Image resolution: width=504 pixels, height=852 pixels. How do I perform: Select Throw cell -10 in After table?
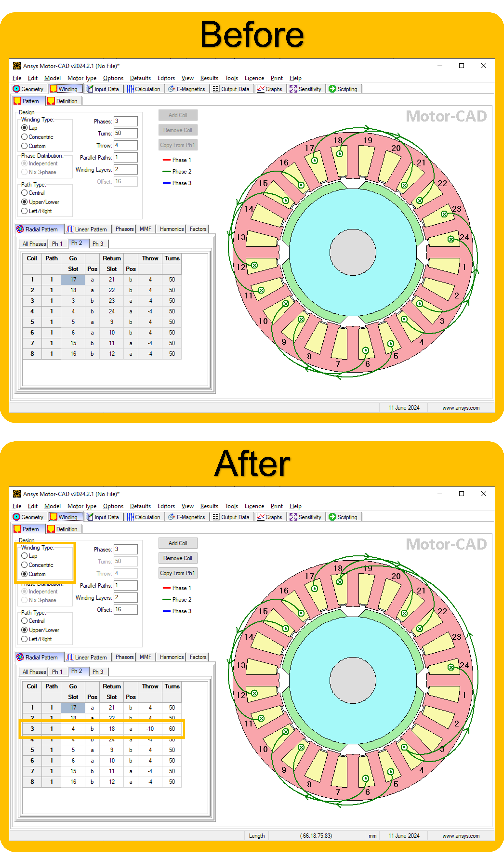coord(150,729)
